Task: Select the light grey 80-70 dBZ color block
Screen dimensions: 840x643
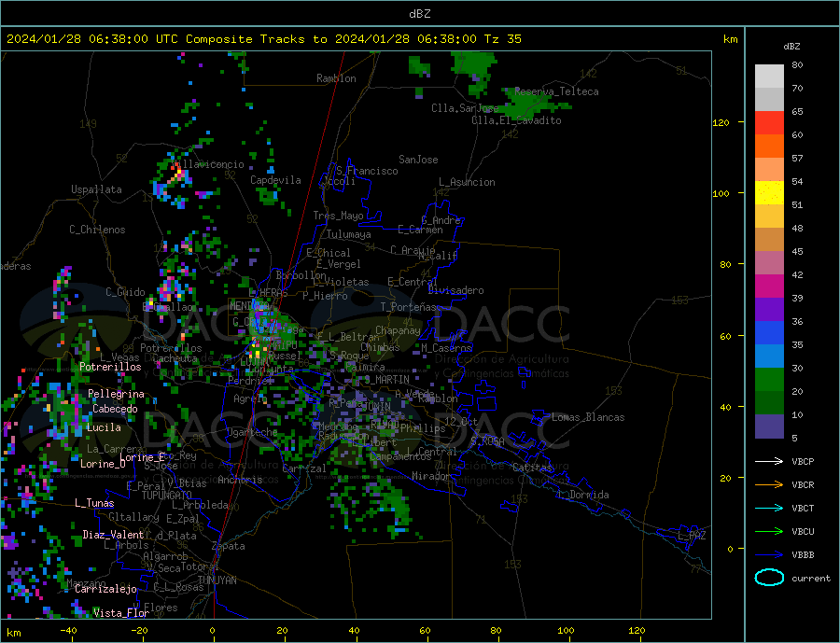Action: coord(769,77)
